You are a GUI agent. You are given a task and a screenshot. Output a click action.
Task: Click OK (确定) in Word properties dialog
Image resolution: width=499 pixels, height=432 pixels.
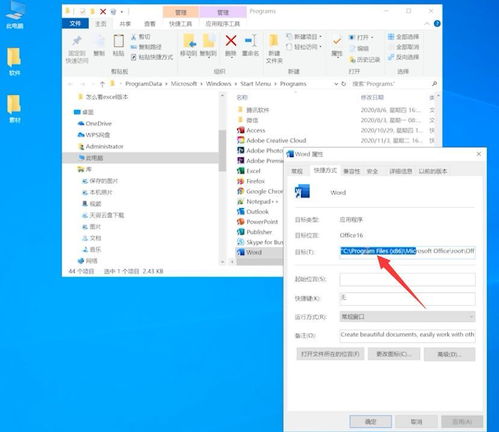click(x=370, y=421)
